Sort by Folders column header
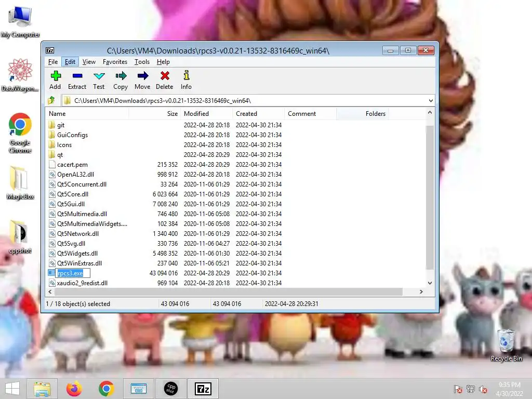The image size is (532, 399). point(363,114)
